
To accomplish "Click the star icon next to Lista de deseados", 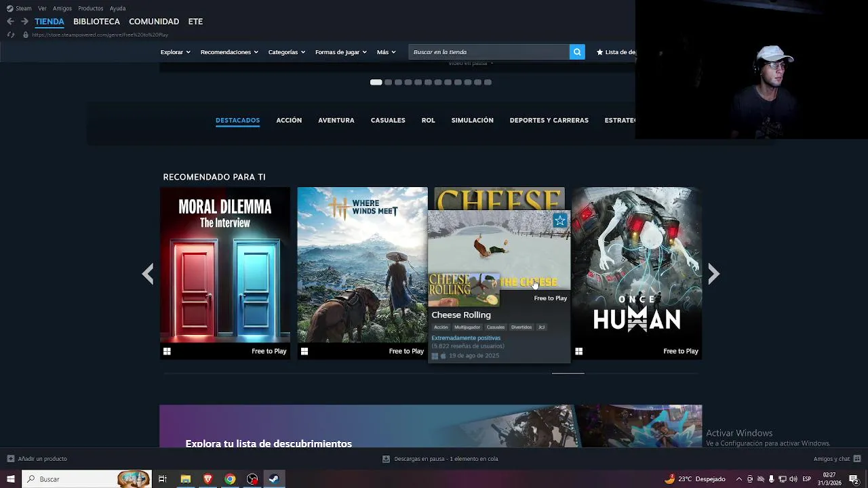I will click(x=599, y=52).
